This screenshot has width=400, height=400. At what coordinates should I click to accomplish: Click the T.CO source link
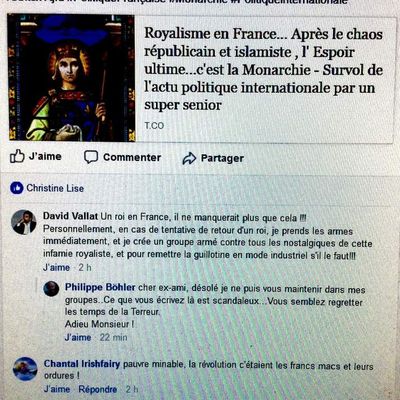[x=154, y=126]
